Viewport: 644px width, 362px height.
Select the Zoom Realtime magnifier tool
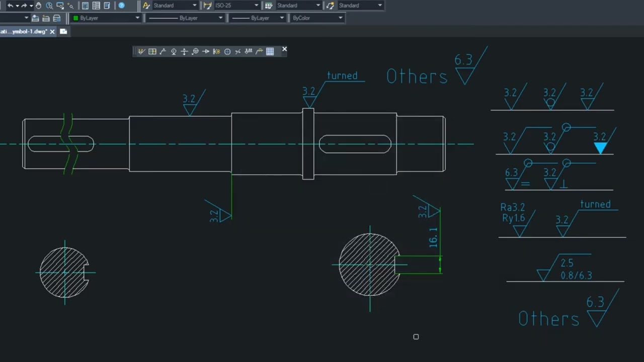[x=49, y=6]
